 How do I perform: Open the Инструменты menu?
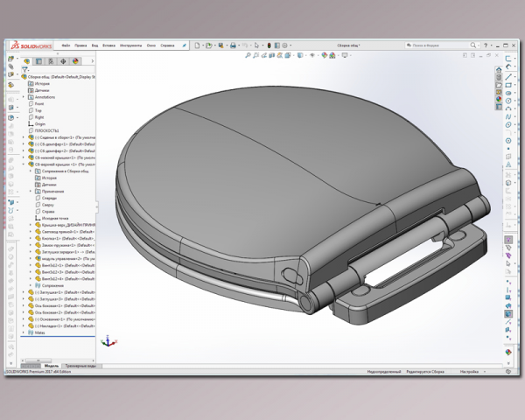[130, 45]
